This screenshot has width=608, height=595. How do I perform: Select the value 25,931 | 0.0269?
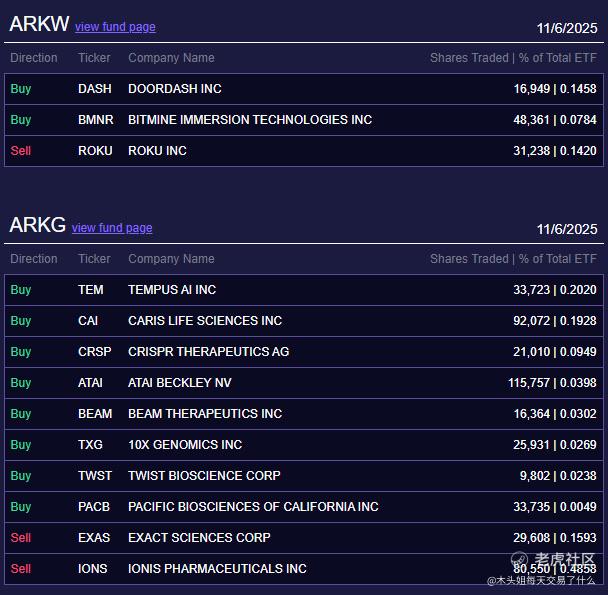555,445
